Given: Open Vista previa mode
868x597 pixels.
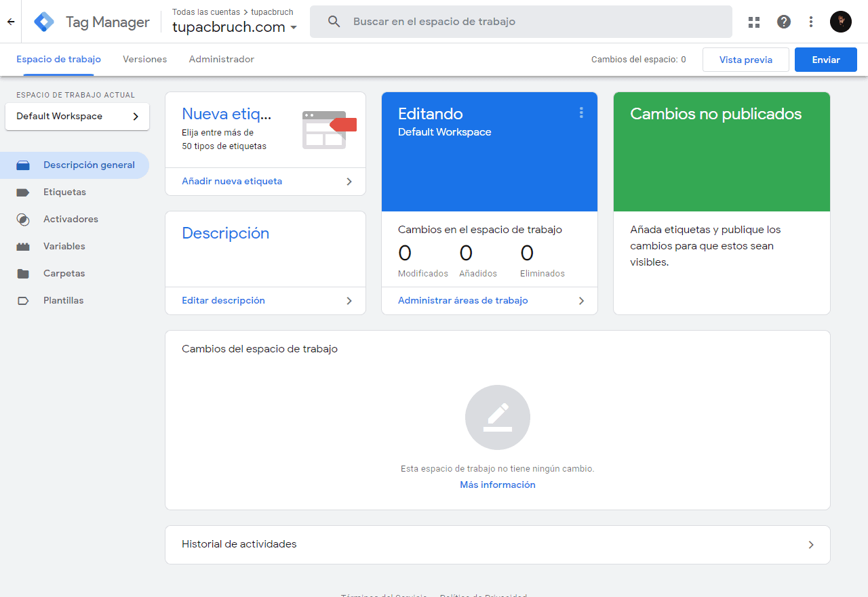Looking at the screenshot, I should (x=745, y=59).
